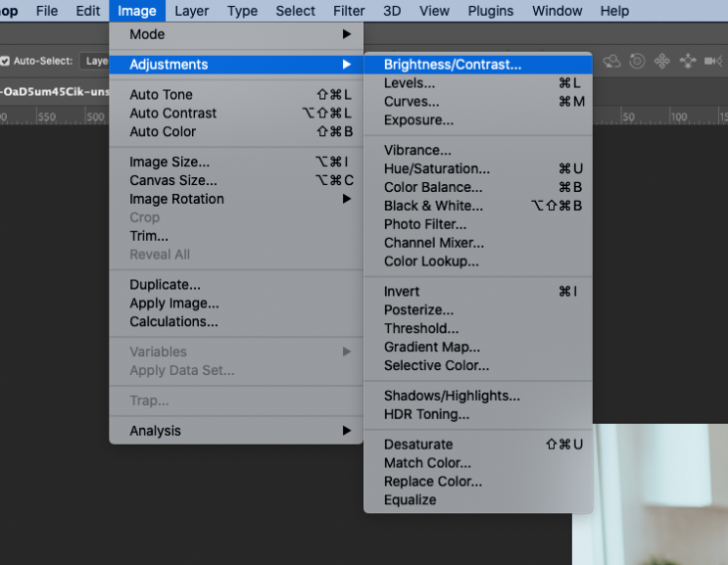Click the 3D rotate mode icon
The width and height of the screenshot is (728, 565).
pos(612,62)
